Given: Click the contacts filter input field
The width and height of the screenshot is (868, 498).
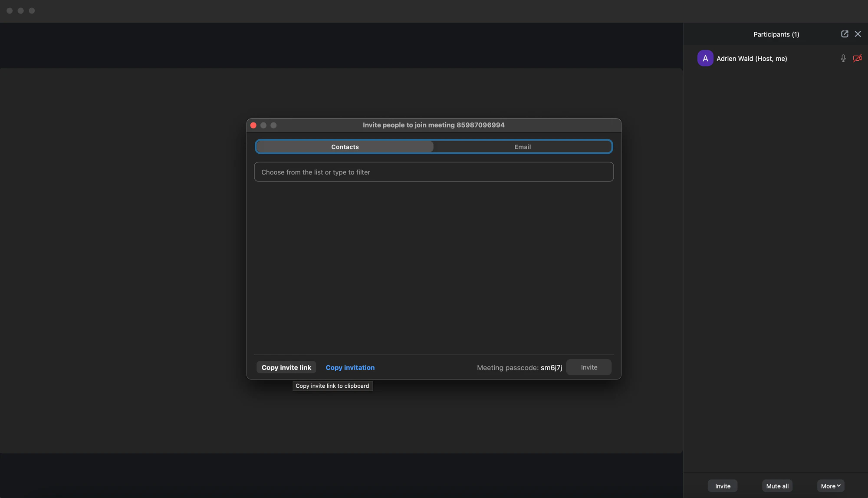Looking at the screenshot, I should [434, 172].
